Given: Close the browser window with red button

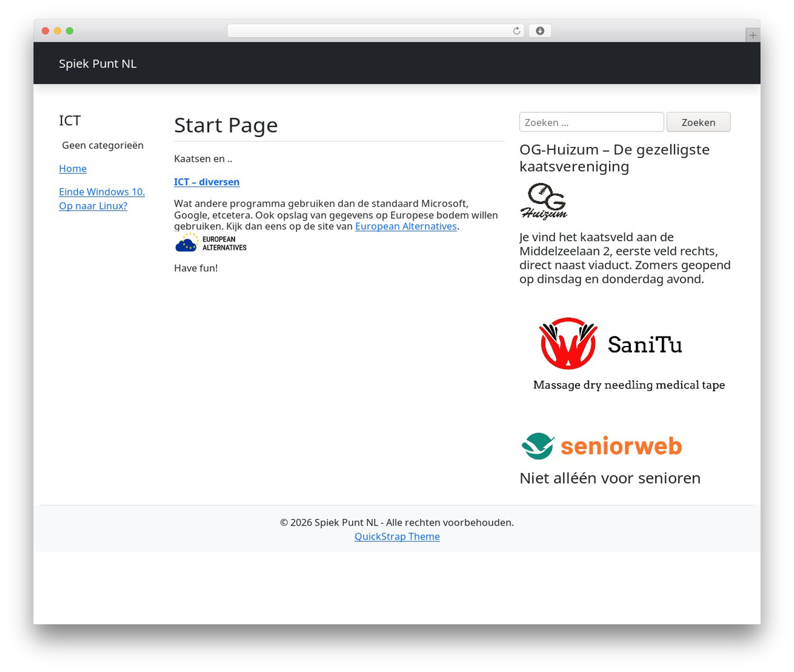Looking at the screenshot, I should 45,31.
